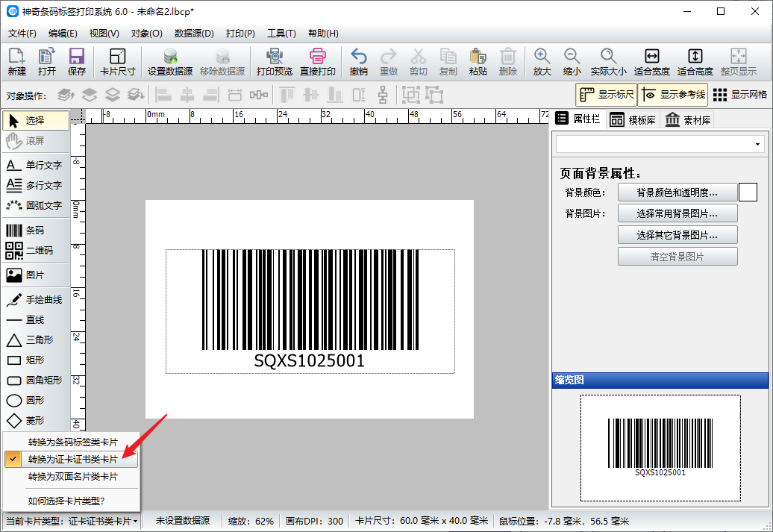This screenshot has height=532, width=773.
Task: Open the 编辑(E) menu
Action: (x=63, y=34)
